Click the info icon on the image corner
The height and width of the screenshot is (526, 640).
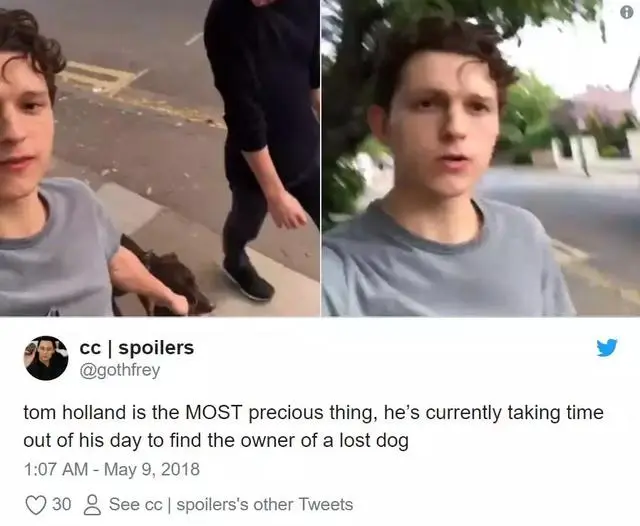[627, 13]
